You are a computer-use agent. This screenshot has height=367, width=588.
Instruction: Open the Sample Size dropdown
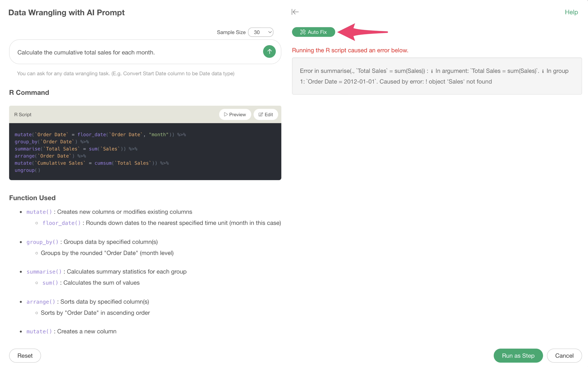click(x=261, y=32)
